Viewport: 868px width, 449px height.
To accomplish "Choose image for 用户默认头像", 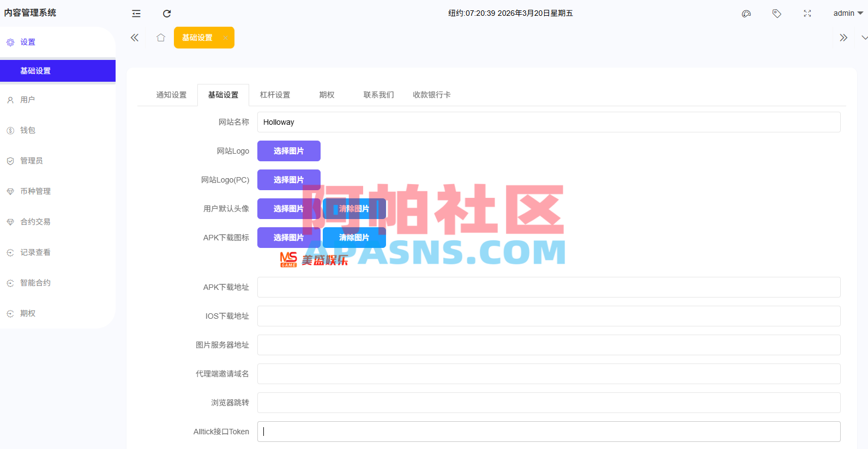I will (289, 209).
